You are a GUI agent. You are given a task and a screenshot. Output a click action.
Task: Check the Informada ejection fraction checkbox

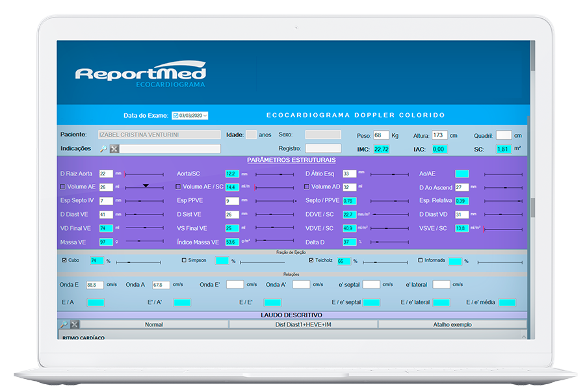coord(421,260)
